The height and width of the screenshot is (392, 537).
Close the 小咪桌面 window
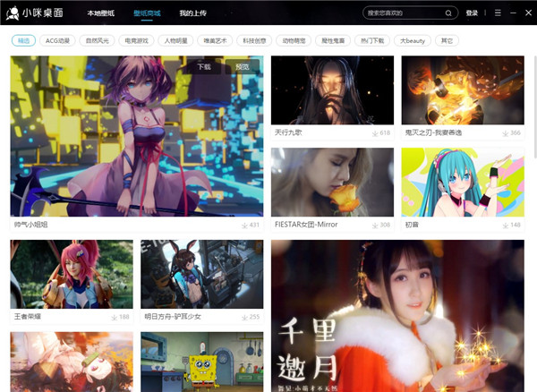click(x=528, y=13)
